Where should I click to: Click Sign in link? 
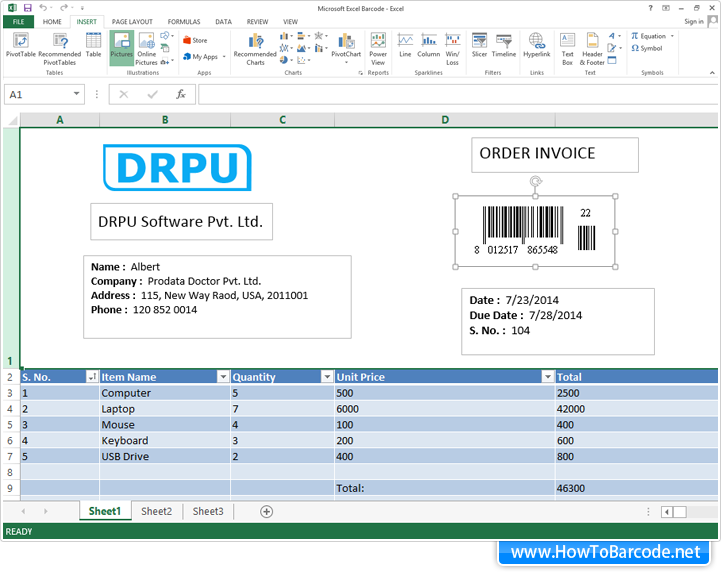click(693, 21)
